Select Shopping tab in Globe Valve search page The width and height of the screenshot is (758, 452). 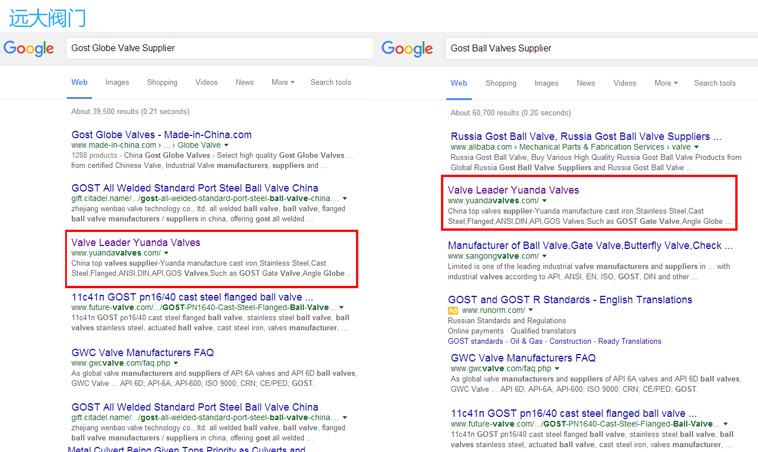[x=162, y=82]
